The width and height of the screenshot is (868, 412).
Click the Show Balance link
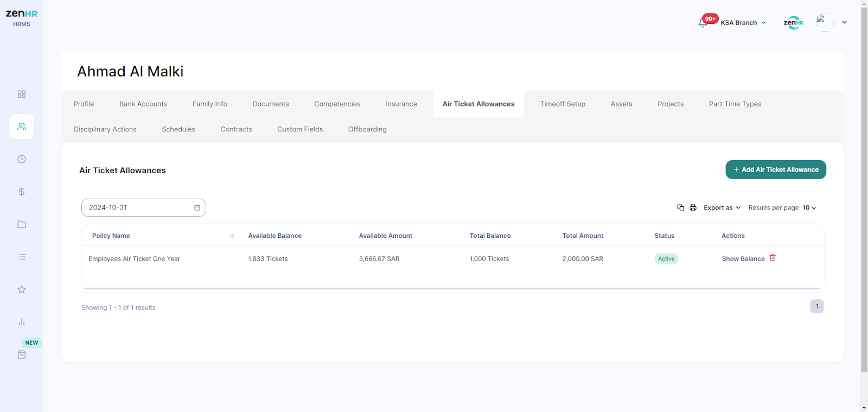[x=743, y=259]
